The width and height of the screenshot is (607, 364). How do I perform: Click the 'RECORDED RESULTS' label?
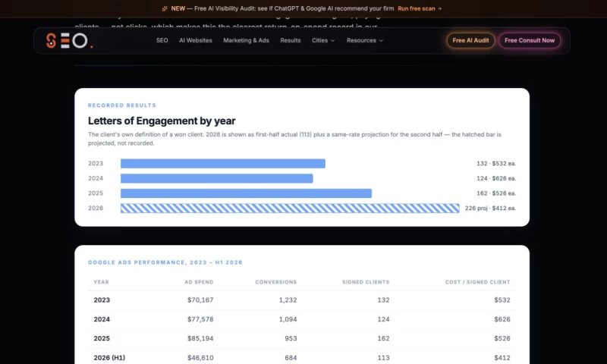coord(122,105)
